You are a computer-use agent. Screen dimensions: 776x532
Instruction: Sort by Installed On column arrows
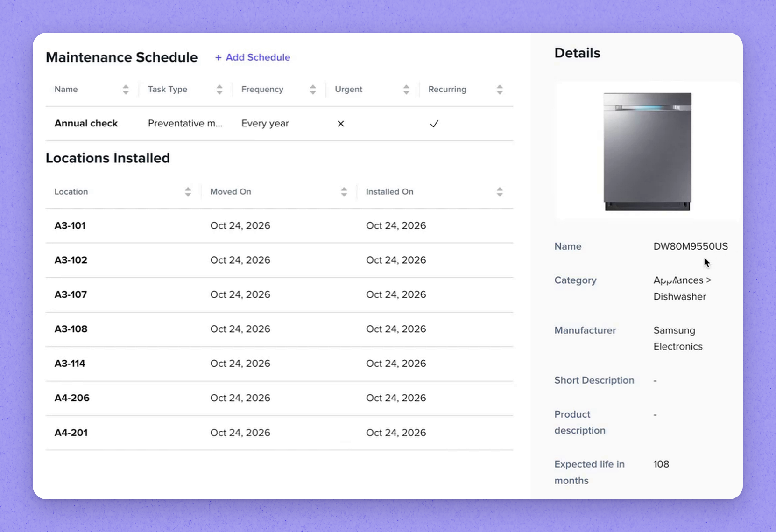tap(500, 192)
